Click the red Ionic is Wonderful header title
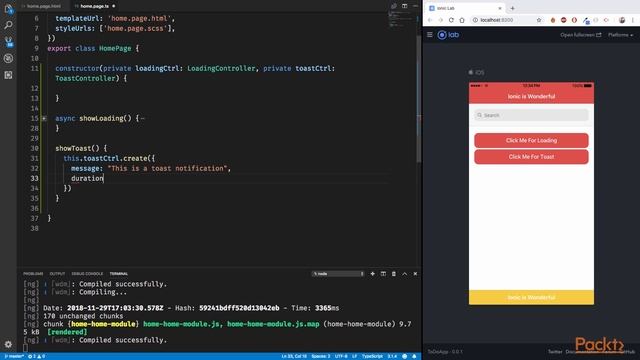This screenshot has height=360, width=640. (x=531, y=97)
